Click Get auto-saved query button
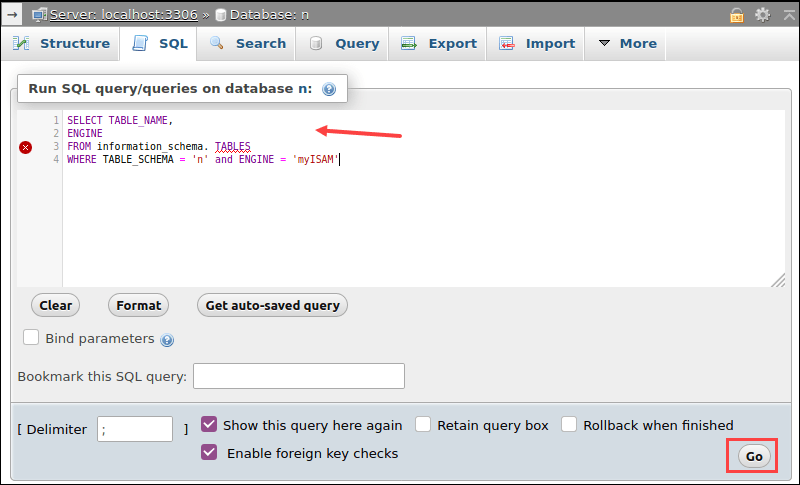 pos(272,305)
